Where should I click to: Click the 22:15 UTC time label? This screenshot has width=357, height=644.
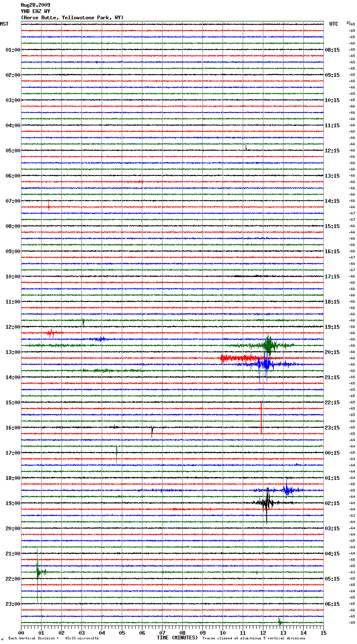(x=332, y=403)
